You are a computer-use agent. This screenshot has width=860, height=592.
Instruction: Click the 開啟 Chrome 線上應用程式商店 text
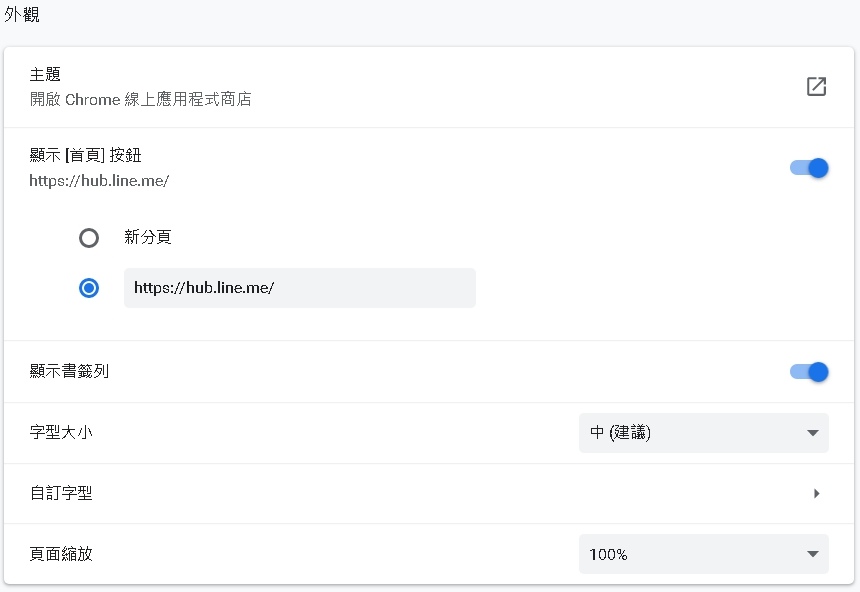click(140, 100)
